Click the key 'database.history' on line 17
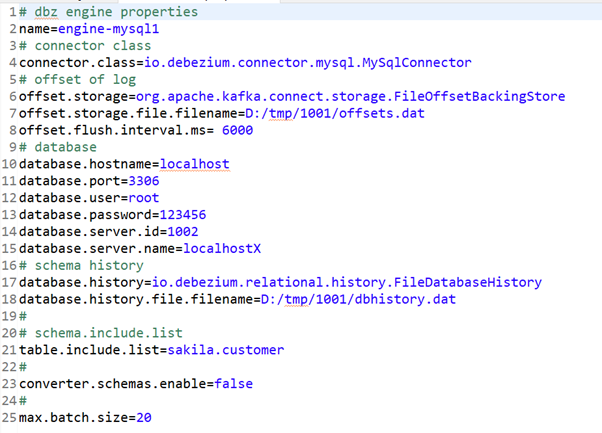The height and width of the screenshot is (433, 602). (81, 282)
